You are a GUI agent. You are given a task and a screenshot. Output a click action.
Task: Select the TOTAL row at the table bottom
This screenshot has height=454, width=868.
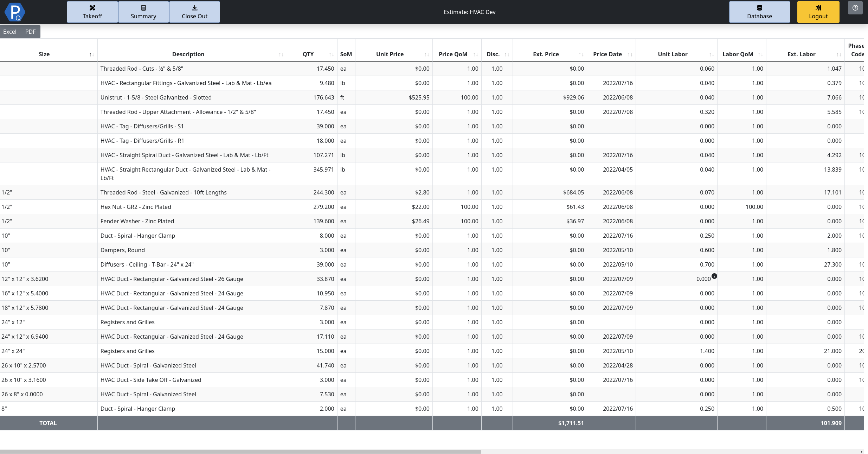[x=48, y=423]
